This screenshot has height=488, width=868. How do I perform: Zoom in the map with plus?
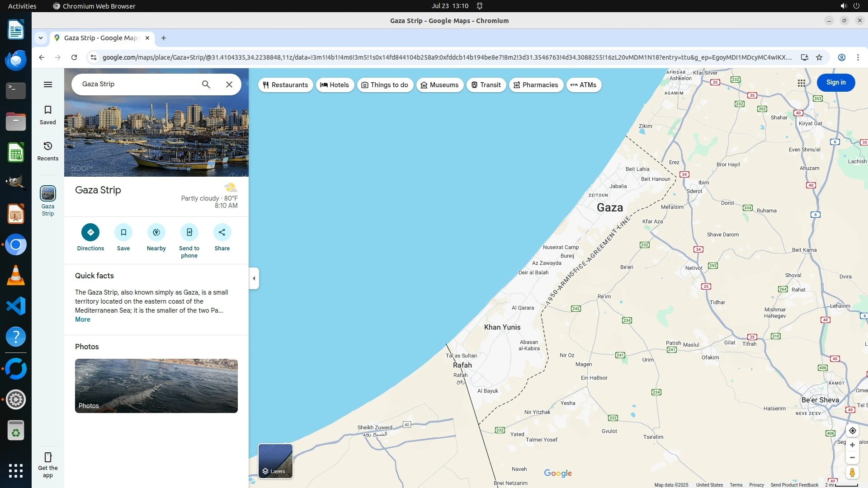pyautogui.click(x=852, y=445)
